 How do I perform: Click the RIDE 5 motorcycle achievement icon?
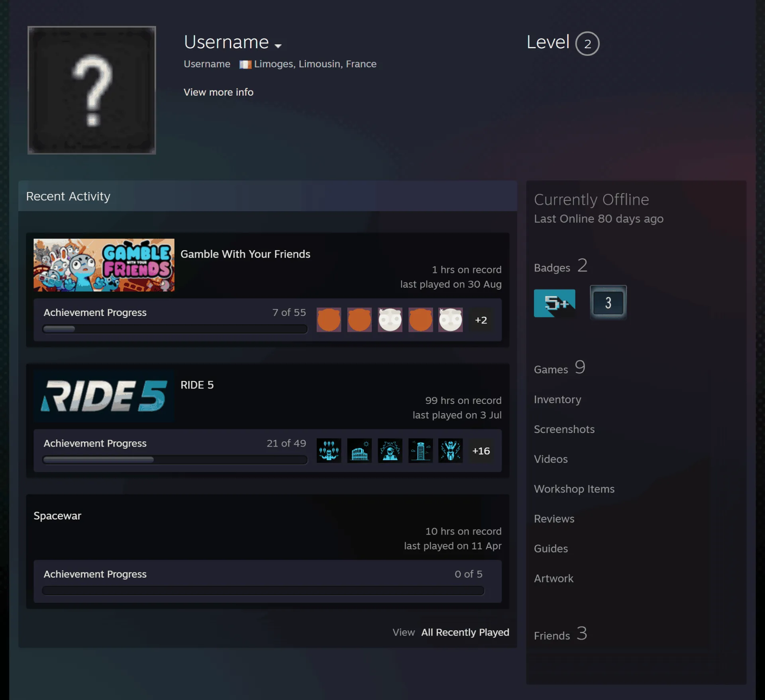(451, 450)
